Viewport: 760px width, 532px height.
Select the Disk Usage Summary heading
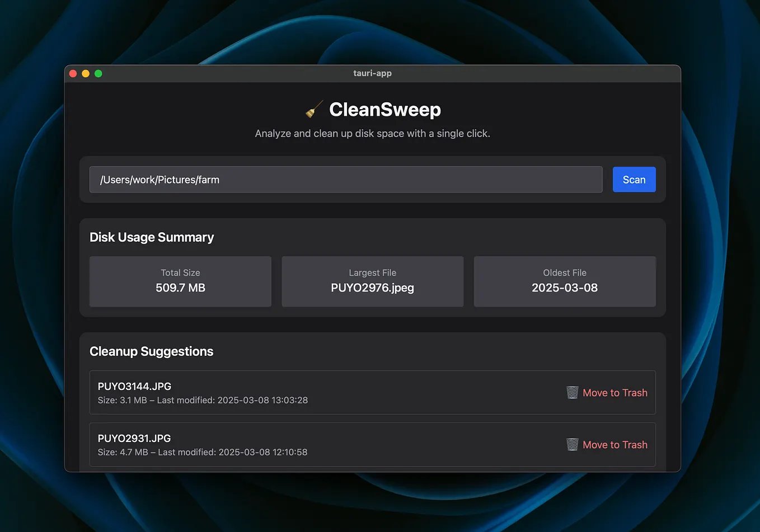click(152, 237)
